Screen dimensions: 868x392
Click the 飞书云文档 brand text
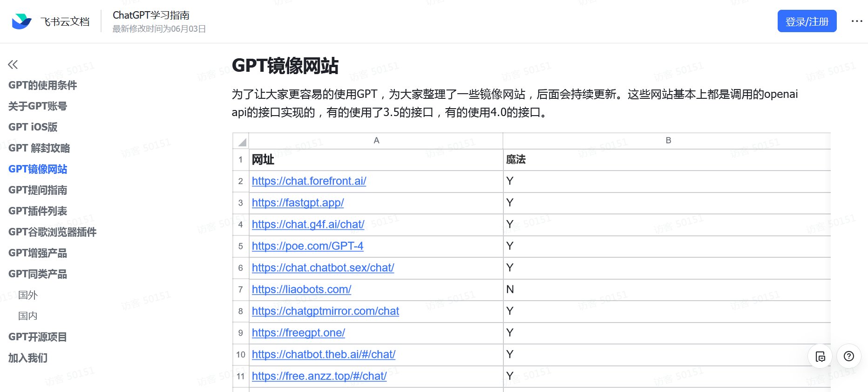click(65, 21)
